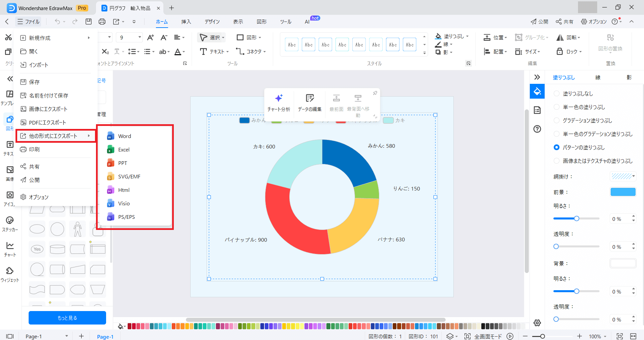Screen dimensions: 644x340
Task: Click the fit-to-page icon in the status bar
Action: (x=619, y=336)
